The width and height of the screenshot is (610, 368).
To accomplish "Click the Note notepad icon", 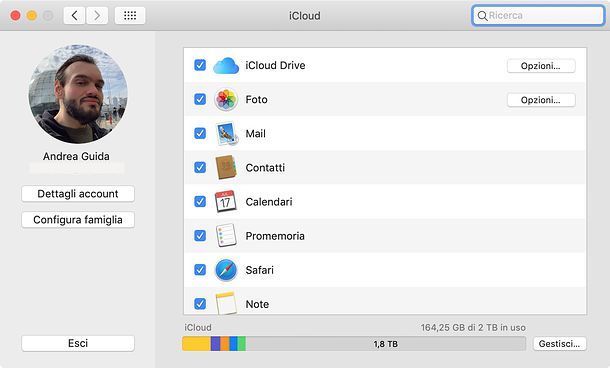I will (226, 303).
